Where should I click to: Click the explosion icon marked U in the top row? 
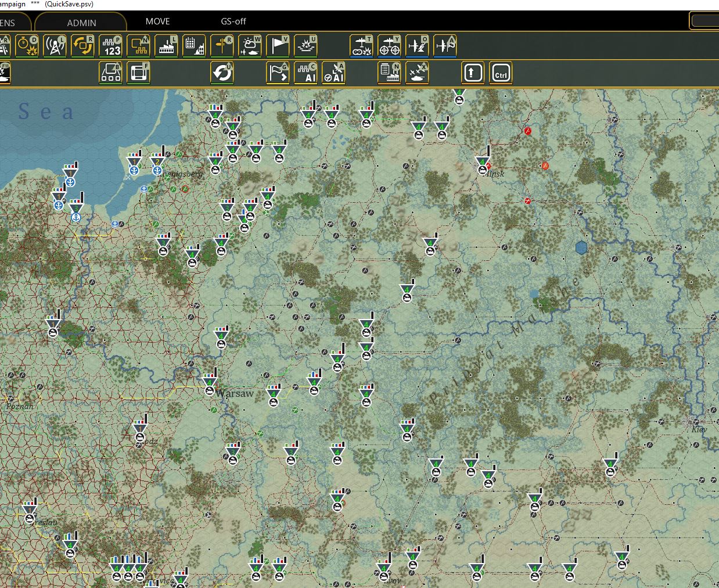306,46
